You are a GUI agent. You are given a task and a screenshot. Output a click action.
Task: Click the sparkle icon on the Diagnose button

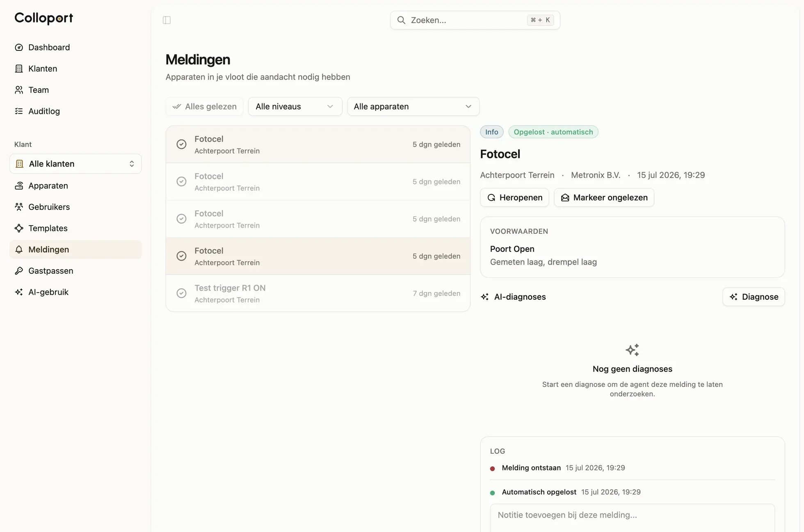(x=733, y=297)
